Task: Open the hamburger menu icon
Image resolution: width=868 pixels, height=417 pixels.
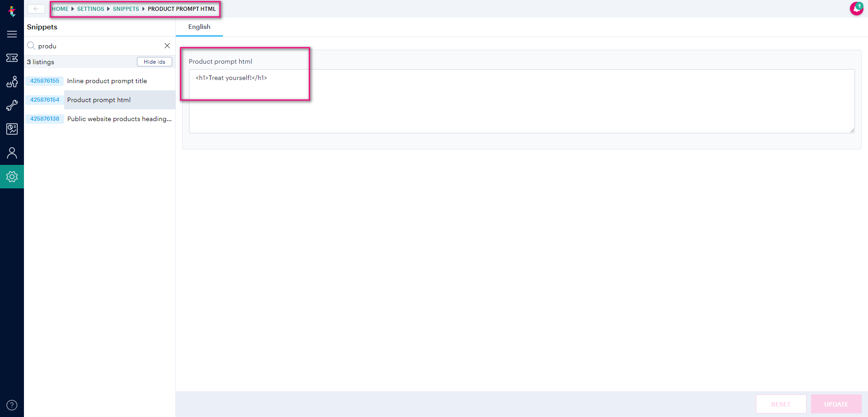Action: 12,34
